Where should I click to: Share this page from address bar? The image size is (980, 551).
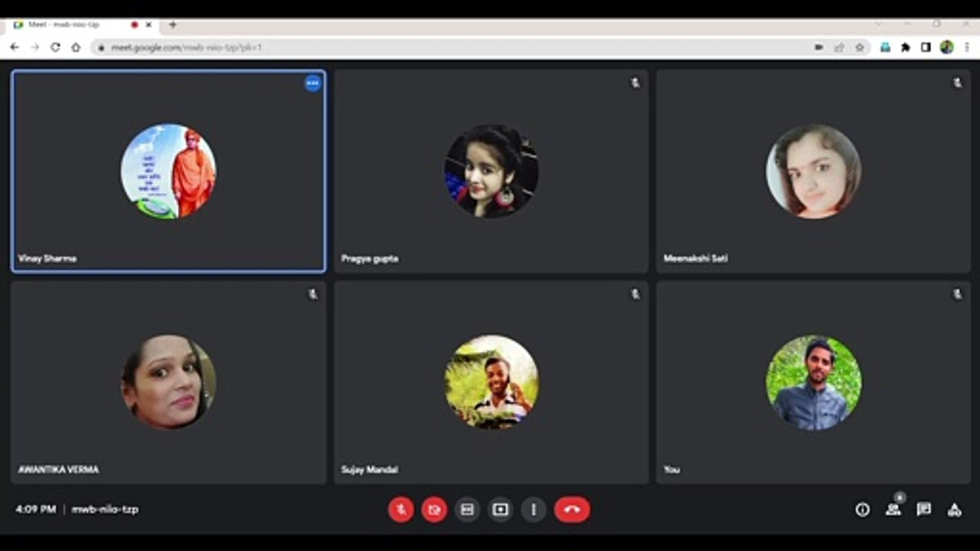839,47
